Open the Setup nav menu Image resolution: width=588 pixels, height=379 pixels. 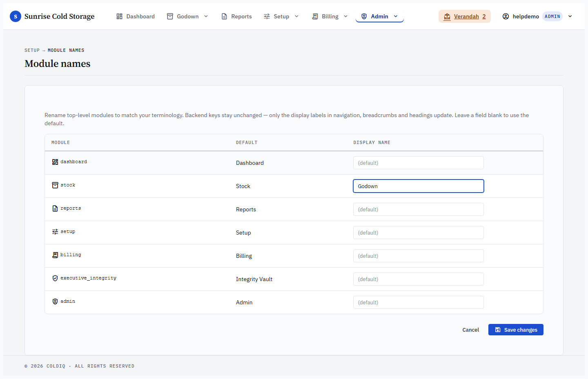pyautogui.click(x=281, y=16)
